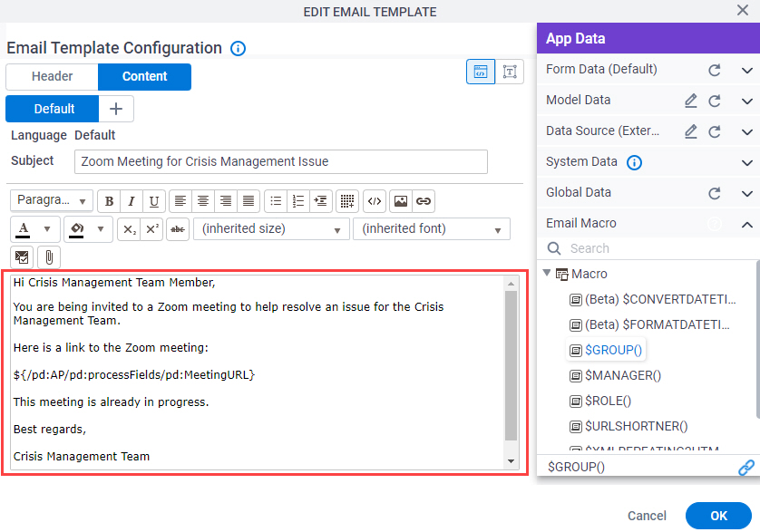Click the email approval envelope icon

[22, 257]
